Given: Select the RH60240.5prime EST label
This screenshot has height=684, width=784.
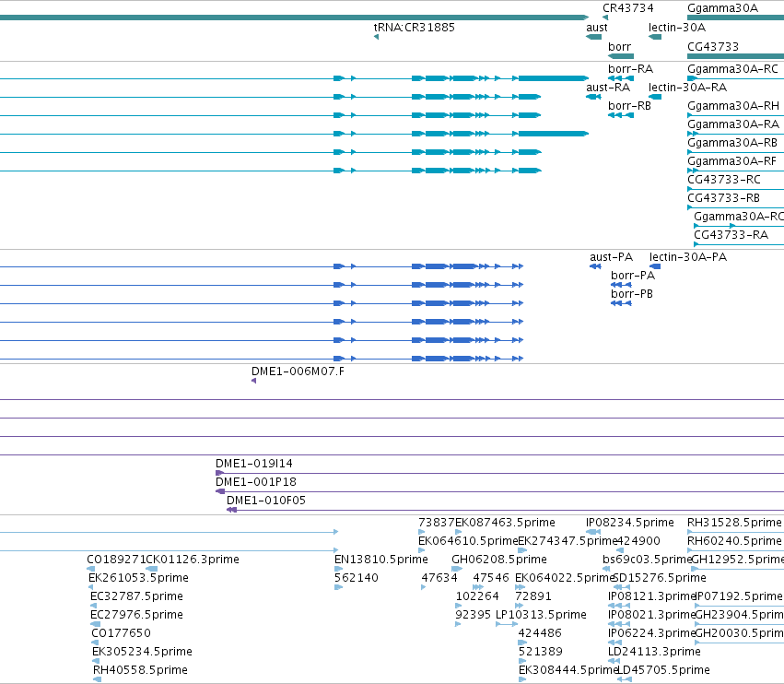Looking at the screenshot, I should coord(734,541).
